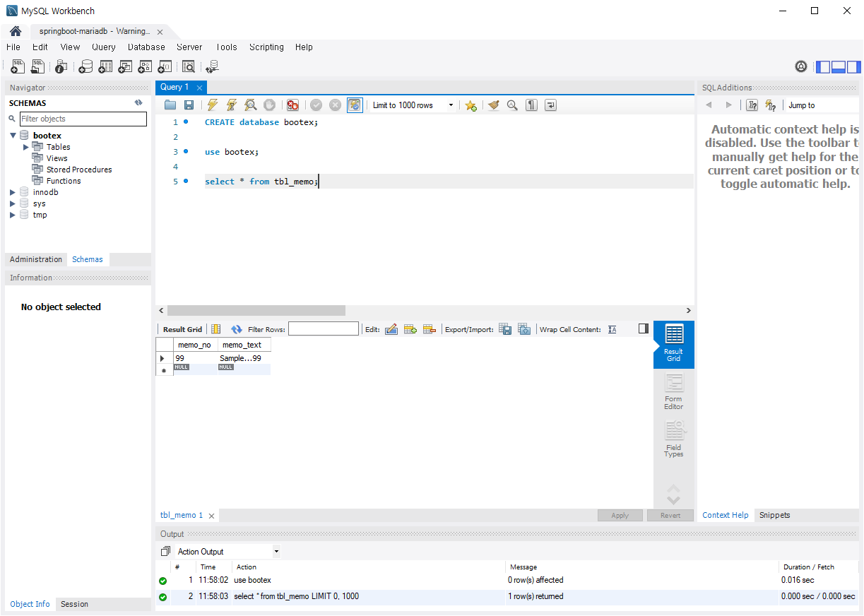Execute the SQL script with lightning icon

point(213,105)
